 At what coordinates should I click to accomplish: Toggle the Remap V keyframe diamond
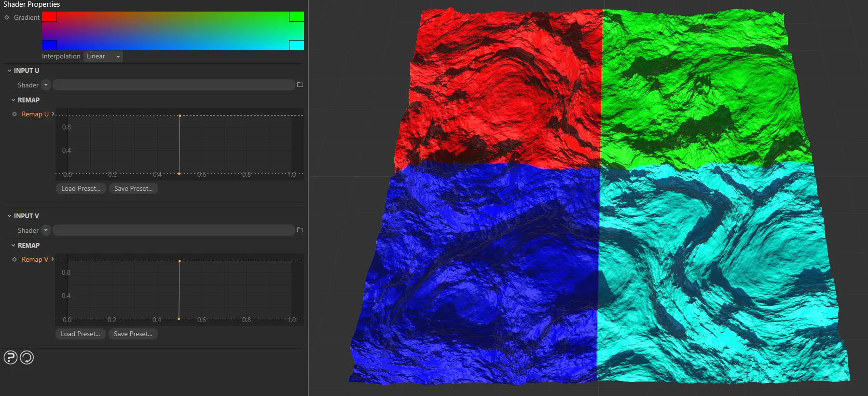point(14,259)
